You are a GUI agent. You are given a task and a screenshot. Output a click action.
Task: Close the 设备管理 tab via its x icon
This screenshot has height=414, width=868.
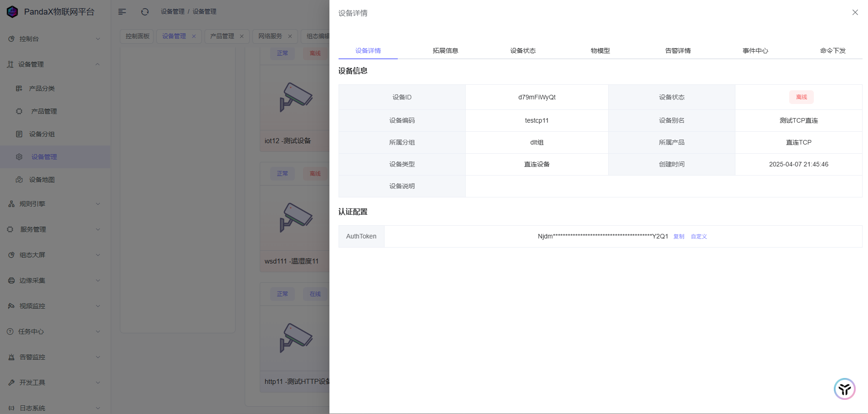194,36
